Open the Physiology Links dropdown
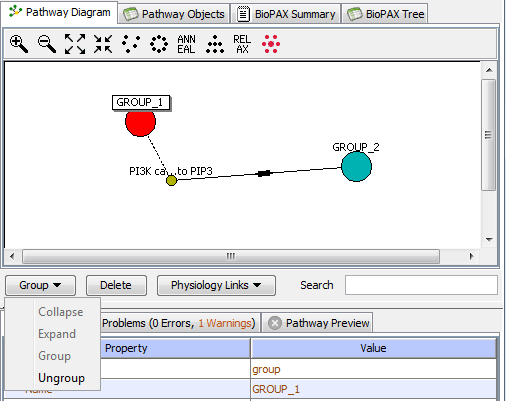506x401 pixels. pyautogui.click(x=216, y=285)
